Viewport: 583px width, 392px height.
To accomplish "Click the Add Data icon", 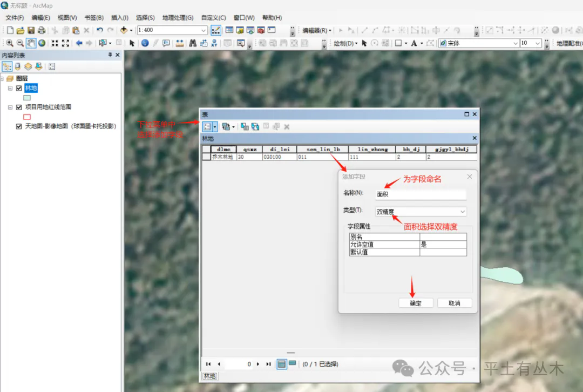I will (124, 30).
